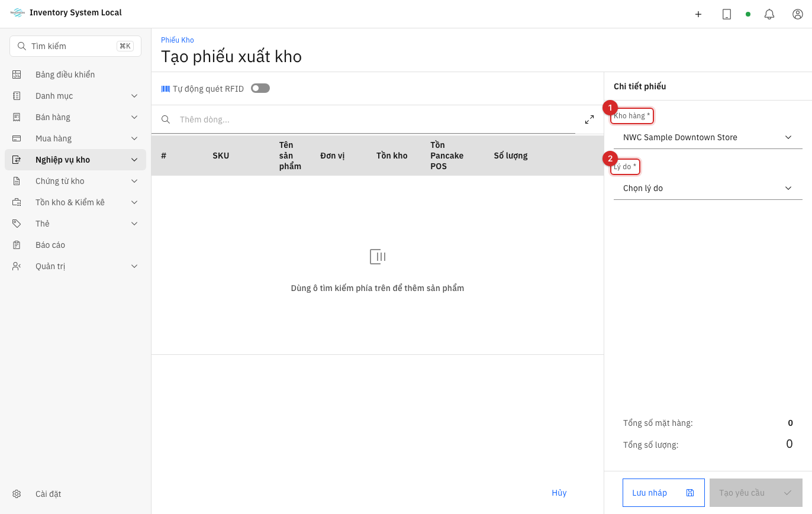Click the Chi tiết phiếu heading
812x514 pixels.
640,86
